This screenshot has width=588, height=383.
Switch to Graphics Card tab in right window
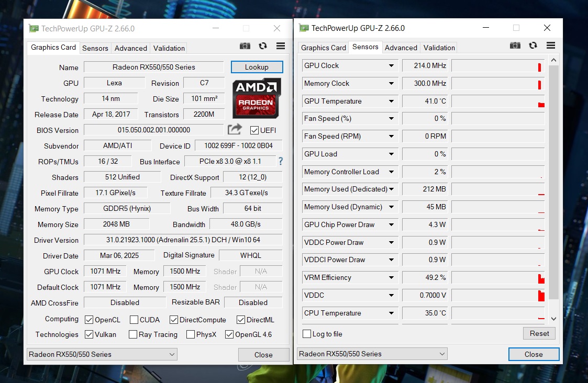point(323,48)
